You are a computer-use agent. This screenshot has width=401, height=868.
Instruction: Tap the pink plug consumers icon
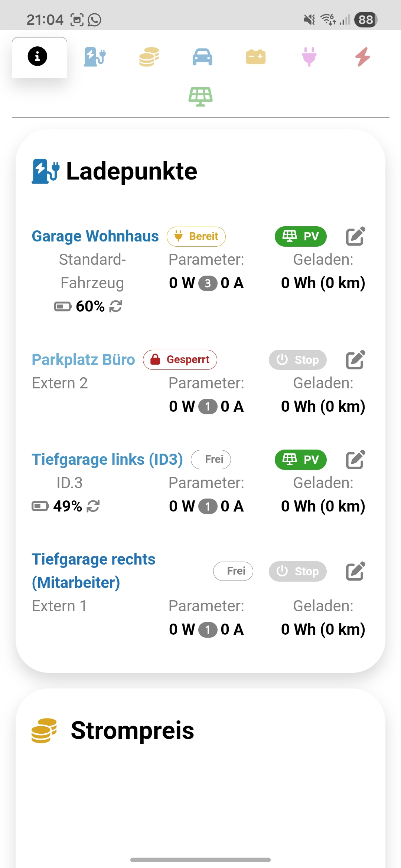pyautogui.click(x=309, y=57)
